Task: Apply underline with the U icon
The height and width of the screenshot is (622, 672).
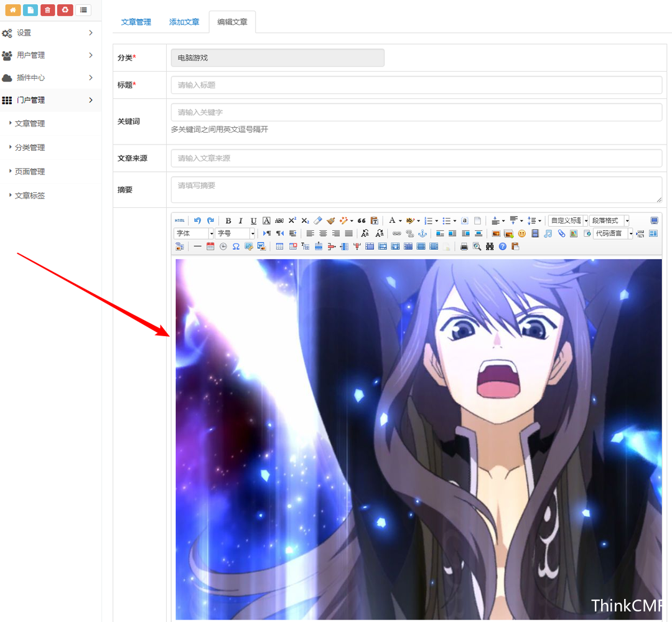Action: click(x=253, y=220)
